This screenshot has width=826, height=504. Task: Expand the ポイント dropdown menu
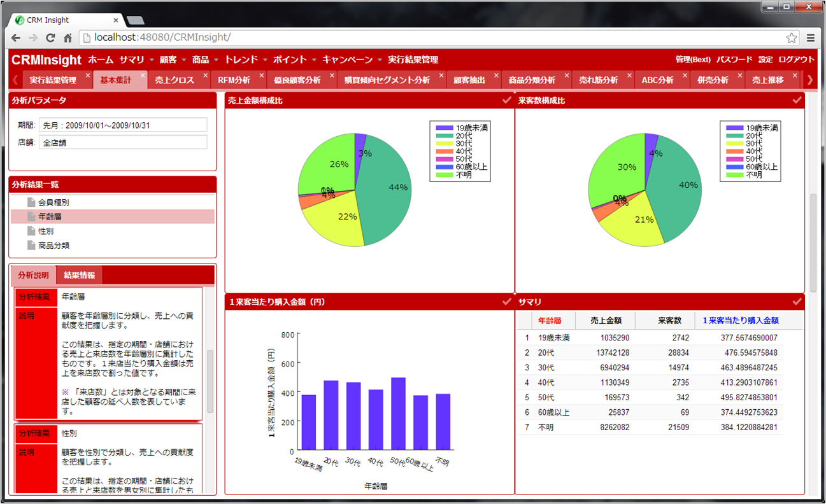pyautogui.click(x=295, y=60)
